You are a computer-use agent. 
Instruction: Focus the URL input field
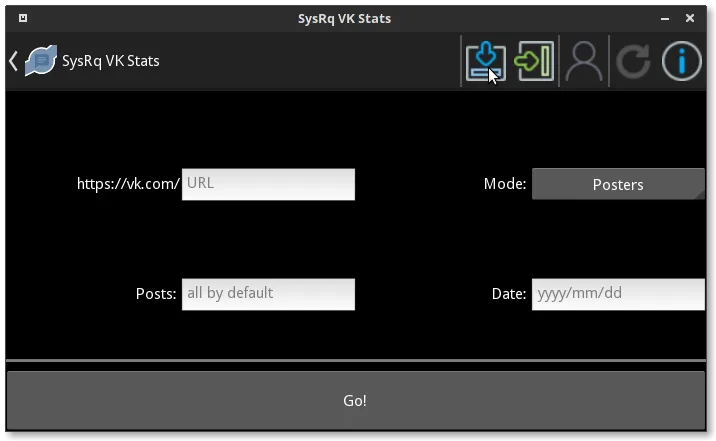[x=268, y=184]
